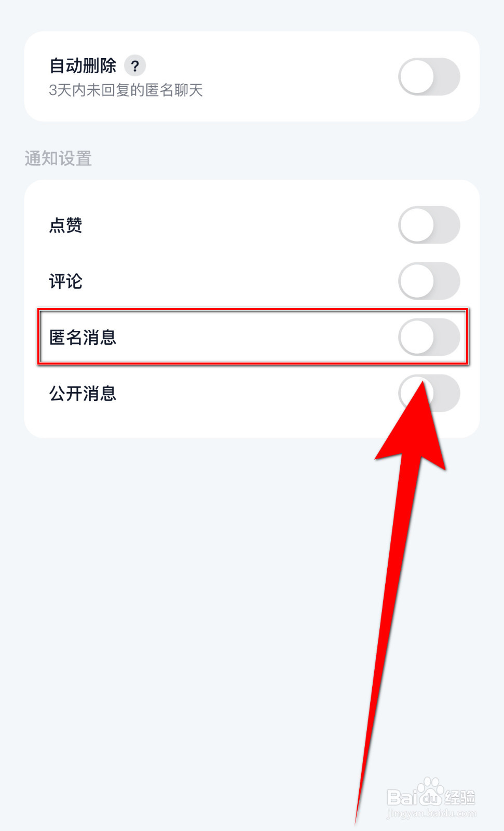
Task: Click the paw print in Baidu watermark
Action: [431, 791]
